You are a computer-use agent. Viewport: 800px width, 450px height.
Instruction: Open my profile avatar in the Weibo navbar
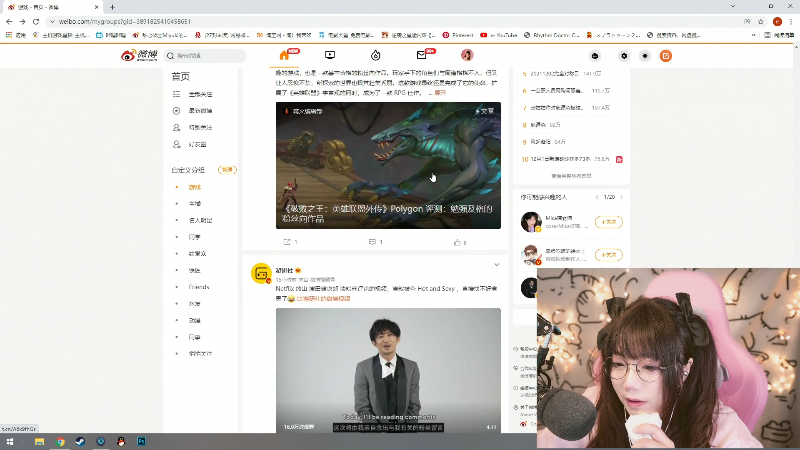(467, 55)
